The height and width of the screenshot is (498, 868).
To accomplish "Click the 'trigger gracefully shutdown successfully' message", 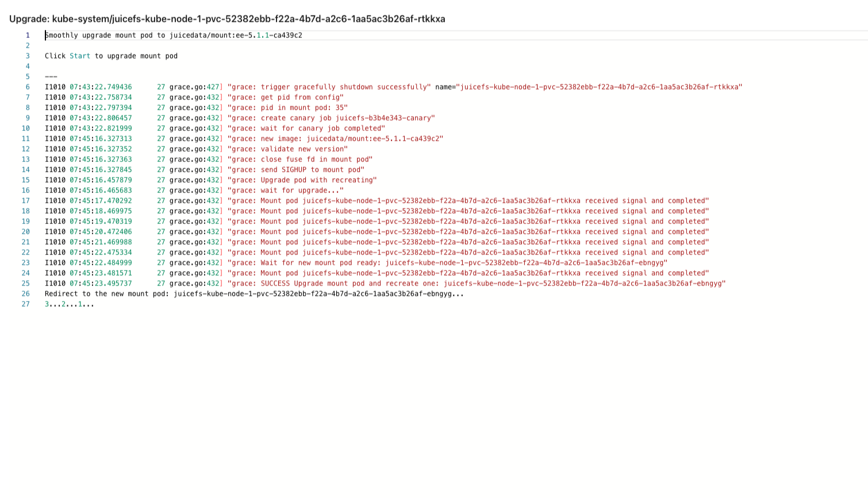I will 328,87.
